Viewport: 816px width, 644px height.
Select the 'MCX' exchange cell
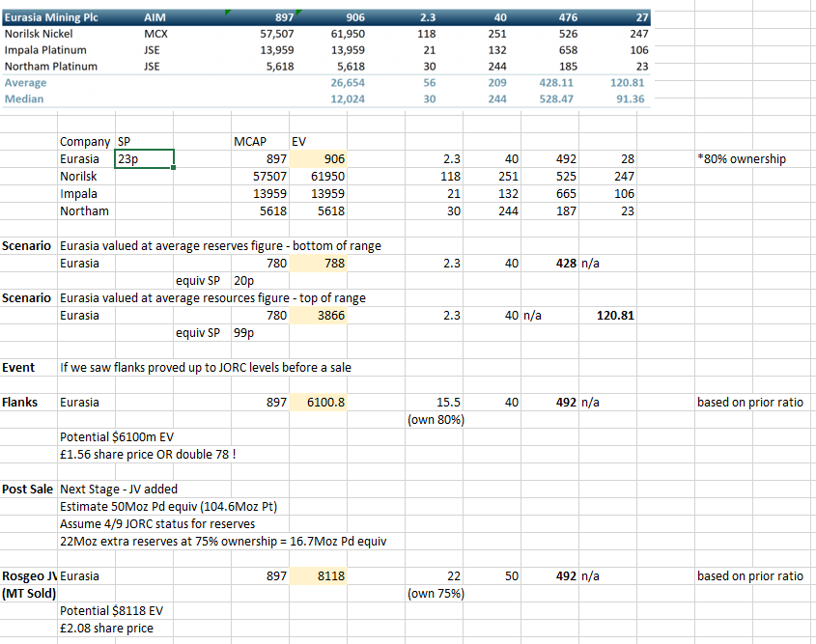pyautogui.click(x=155, y=34)
